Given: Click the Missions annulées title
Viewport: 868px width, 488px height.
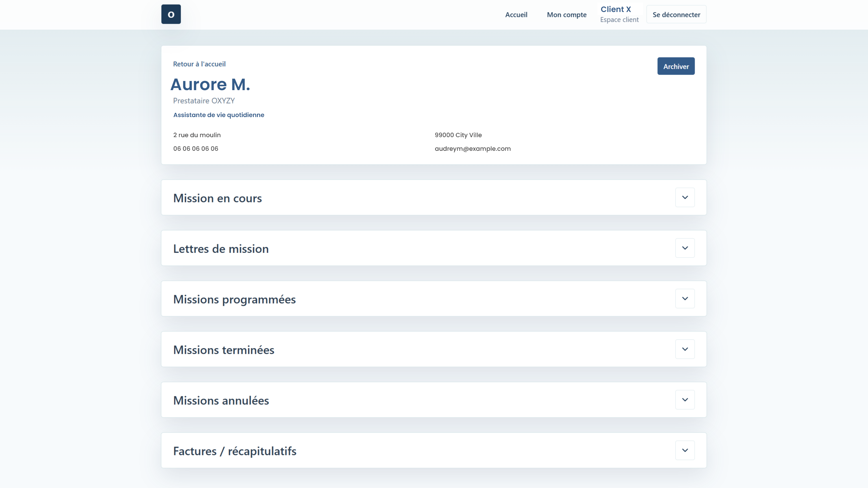Looking at the screenshot, I should tap(221, 400).
